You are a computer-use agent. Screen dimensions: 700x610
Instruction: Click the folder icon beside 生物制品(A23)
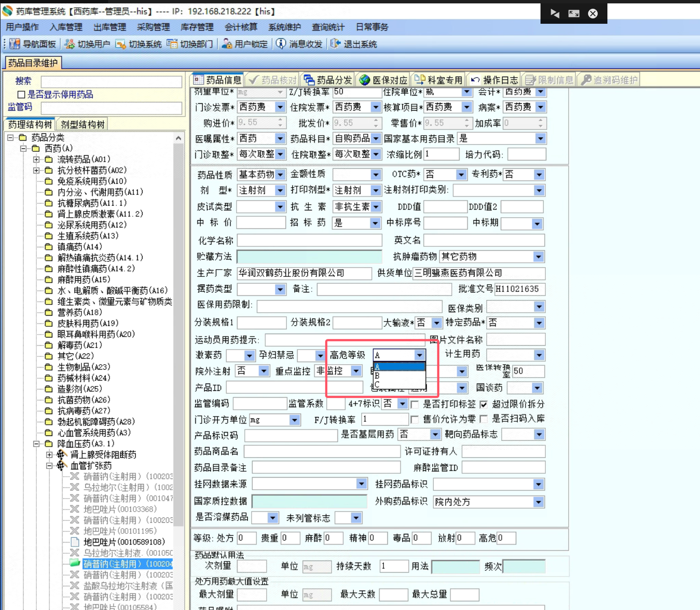click(x=48, y=367)
